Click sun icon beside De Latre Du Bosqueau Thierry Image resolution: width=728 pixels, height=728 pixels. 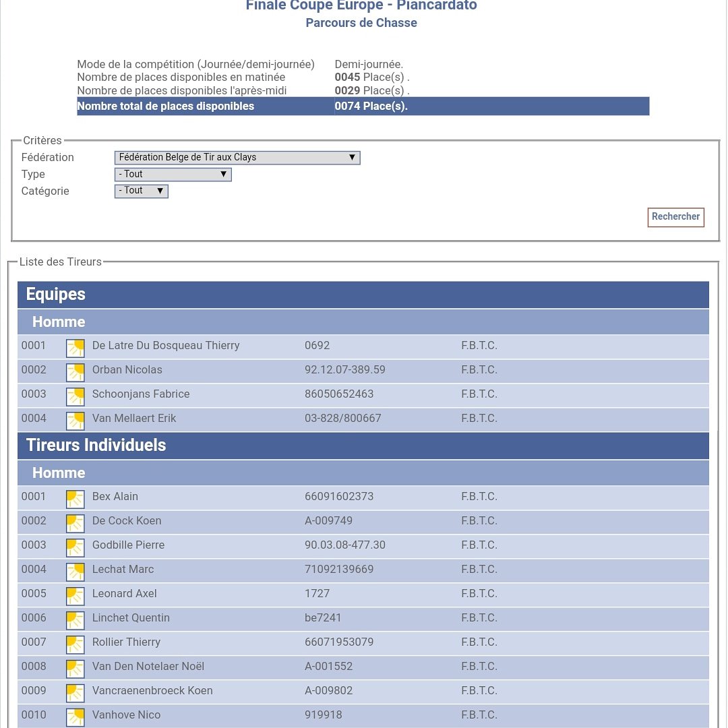point(75,348)
